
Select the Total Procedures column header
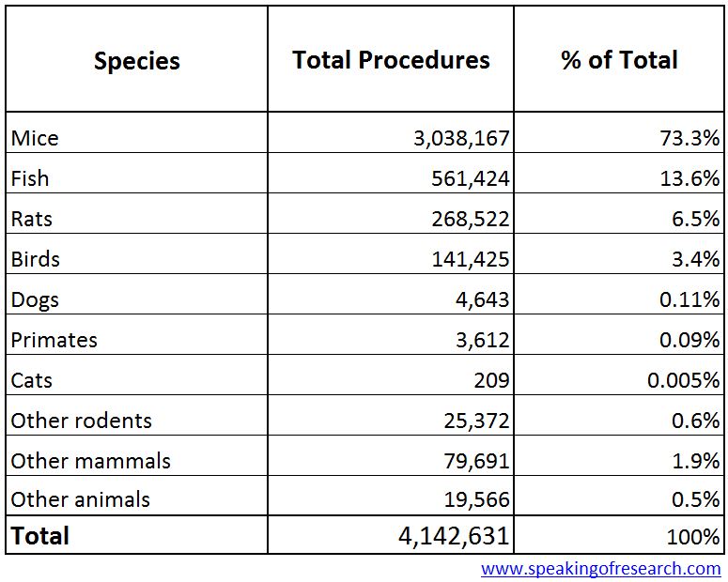(x=391, y=60)
